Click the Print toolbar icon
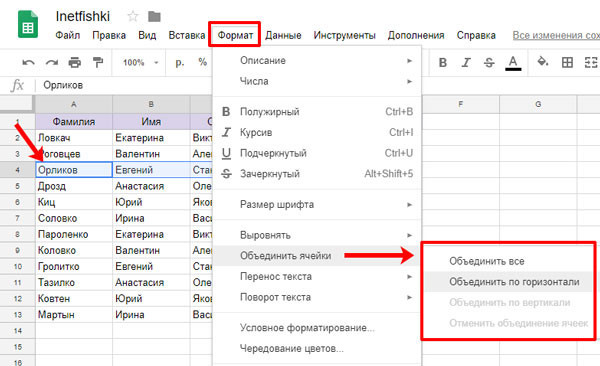The image size is (600, 366). pos(75,62)
